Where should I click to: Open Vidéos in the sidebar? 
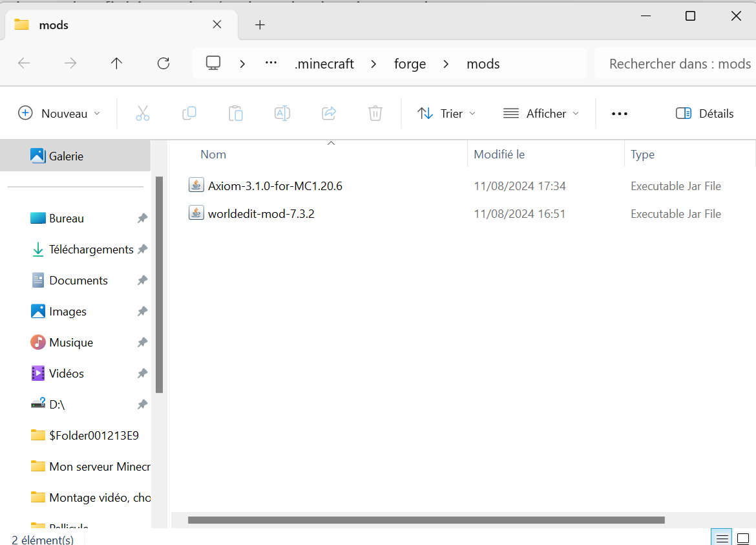[x=67, y=373]
